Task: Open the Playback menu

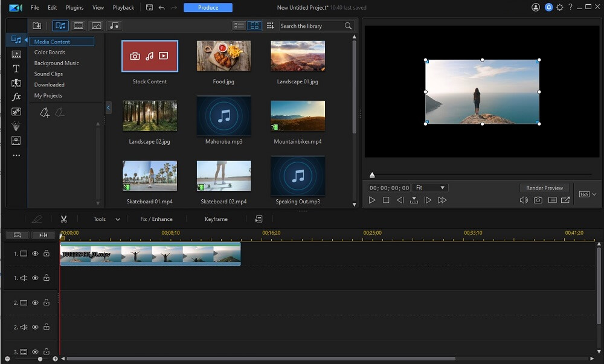Action: (x=123, y=7)
